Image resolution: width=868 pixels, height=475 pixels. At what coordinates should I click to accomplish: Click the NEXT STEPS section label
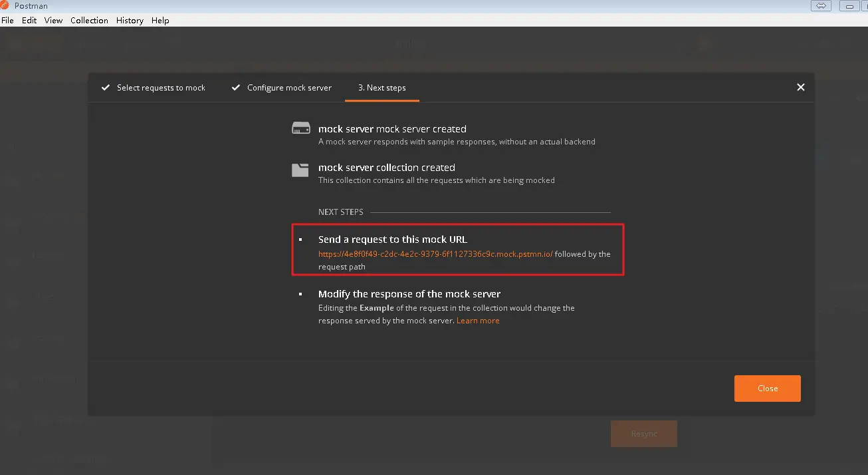coord(341,212)
